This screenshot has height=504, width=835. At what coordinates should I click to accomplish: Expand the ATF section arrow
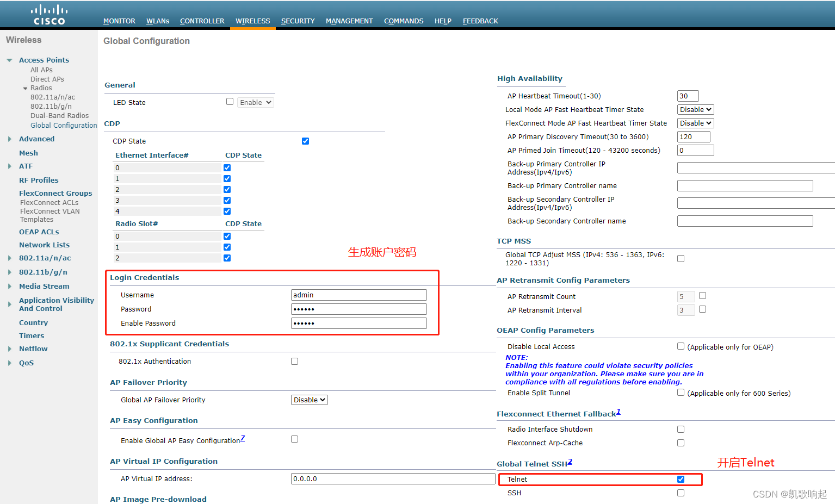click(9, 166)
